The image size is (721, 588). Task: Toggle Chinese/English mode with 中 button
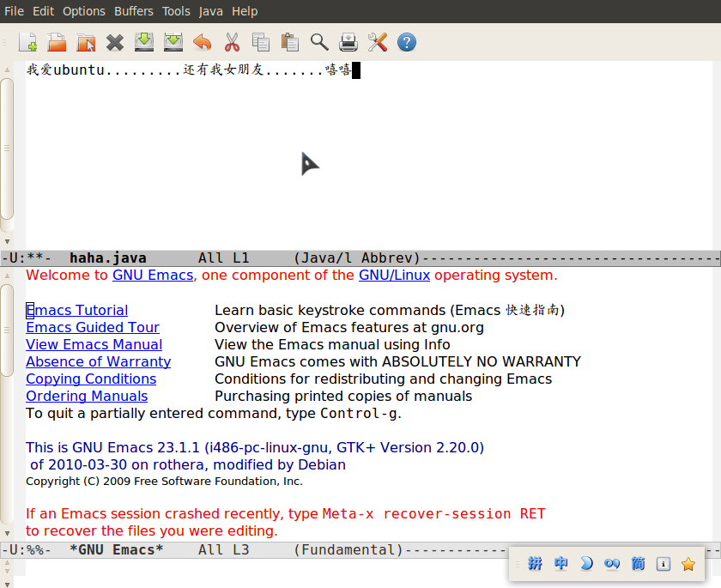click(561, 563)
